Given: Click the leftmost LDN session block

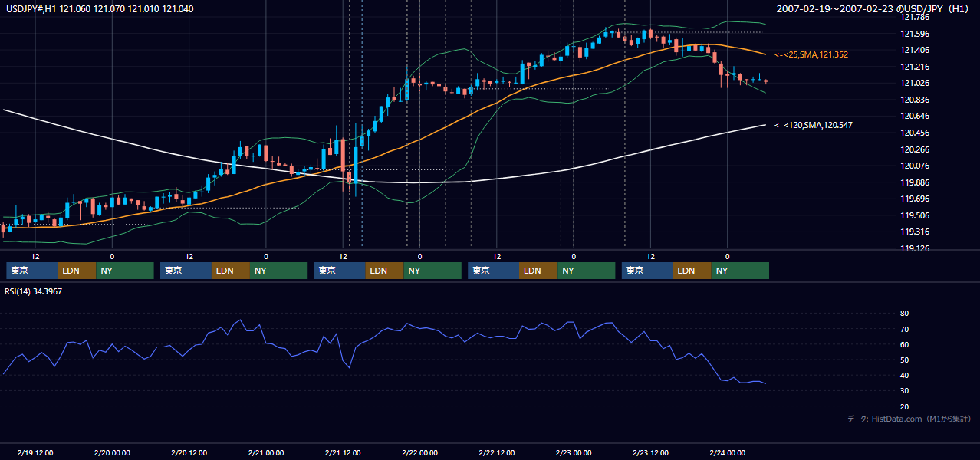Looking at the screenshot, I should tap(77, 271).
